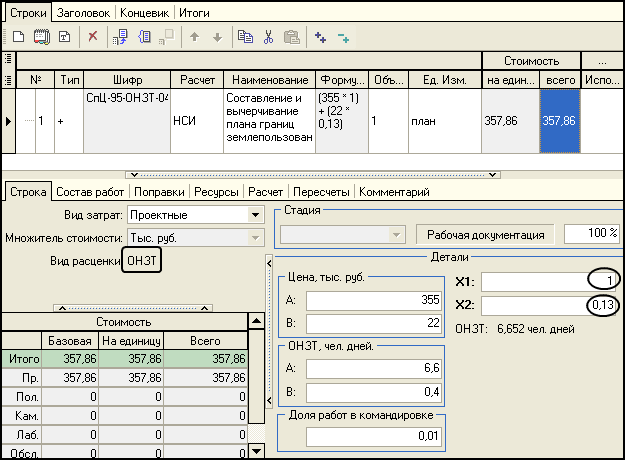The image size is (625, 460).
Task: Click the Расчет column header in grid
Action: pyautogui.click(x=197, y=80)
